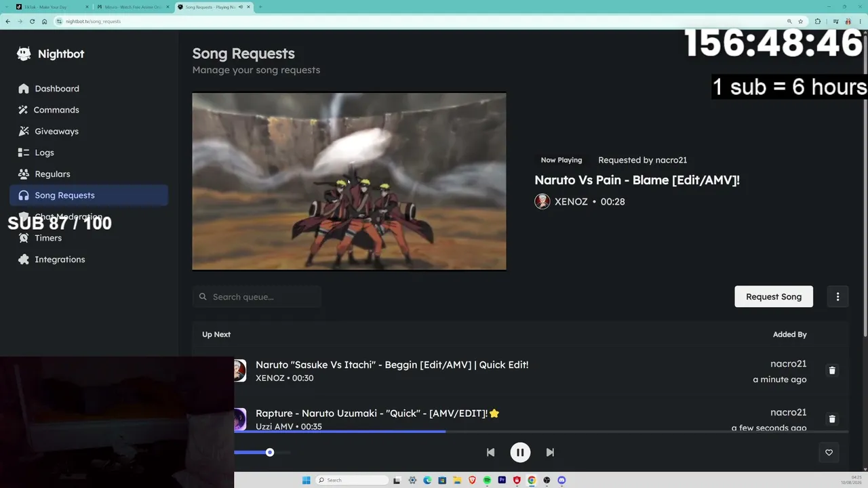Click the Dashboard home icon
868x488 pixels.
[x=24, y=89]
